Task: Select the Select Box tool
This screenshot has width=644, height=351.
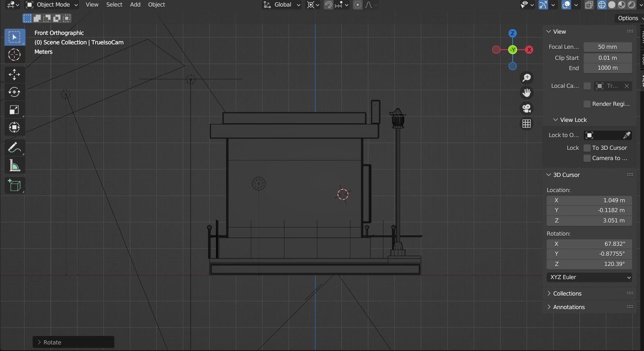Action: (14, 37)
